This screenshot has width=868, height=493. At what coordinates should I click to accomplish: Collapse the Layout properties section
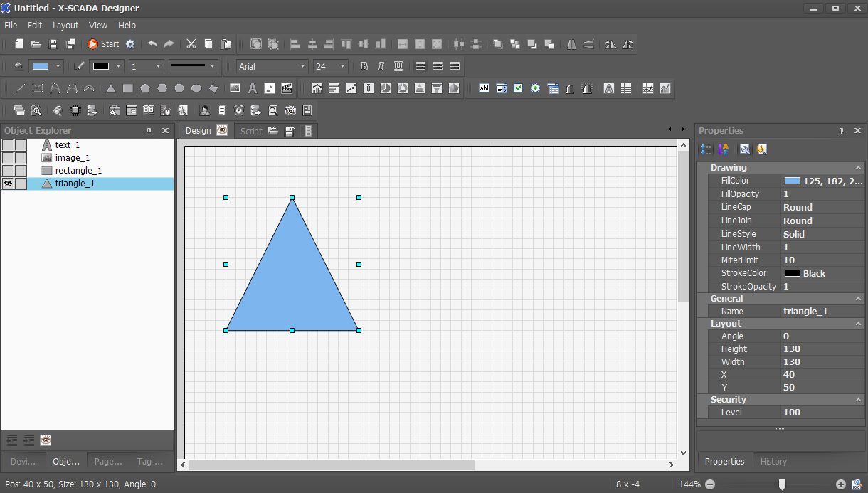pyautogui.click(x=858, y=324)
